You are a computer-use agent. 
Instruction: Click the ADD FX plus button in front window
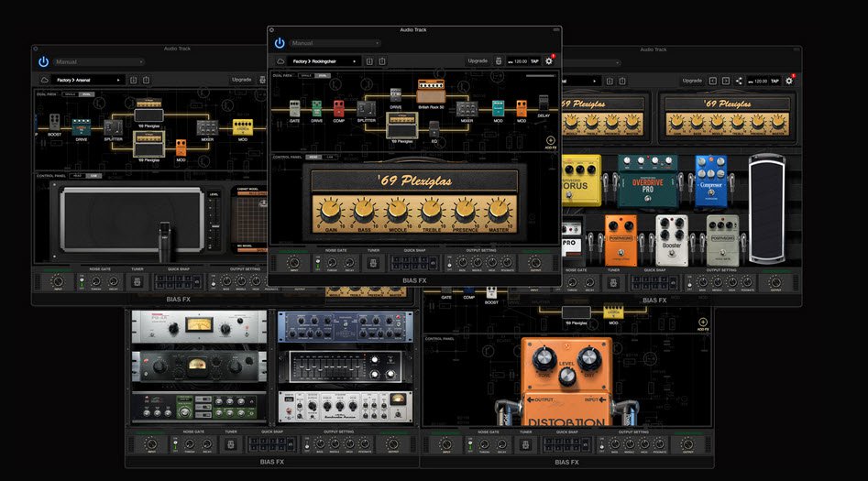(x=550, y=140)
